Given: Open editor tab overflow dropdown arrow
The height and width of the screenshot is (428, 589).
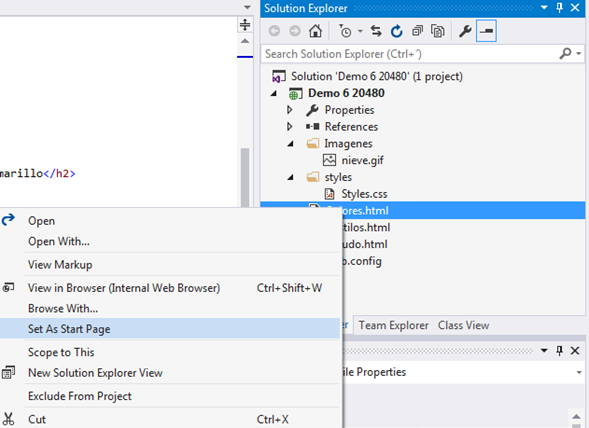Looking at the screenshot, I should tap(247, 7).
